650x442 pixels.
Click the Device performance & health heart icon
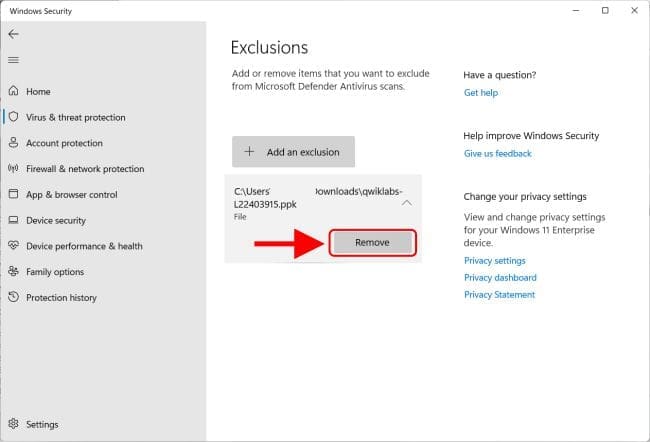tap(14, 246)
